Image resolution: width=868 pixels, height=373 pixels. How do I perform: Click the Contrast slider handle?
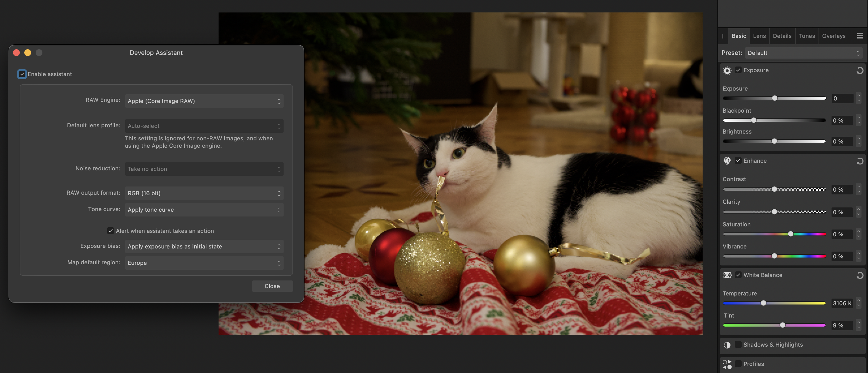(774, 189)
